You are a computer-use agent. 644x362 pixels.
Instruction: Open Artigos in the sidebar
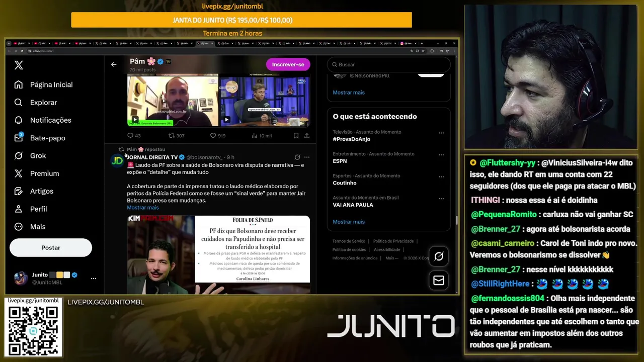pos(33,191)
